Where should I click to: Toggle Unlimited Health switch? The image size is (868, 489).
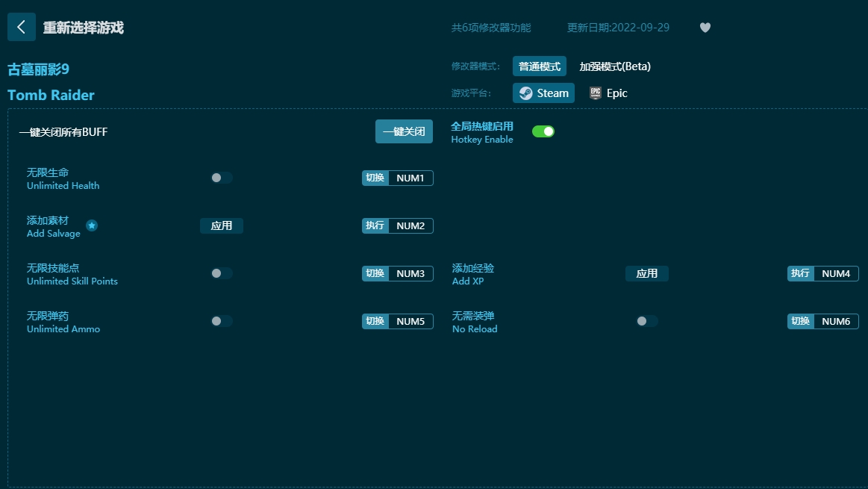pos(222,178)
